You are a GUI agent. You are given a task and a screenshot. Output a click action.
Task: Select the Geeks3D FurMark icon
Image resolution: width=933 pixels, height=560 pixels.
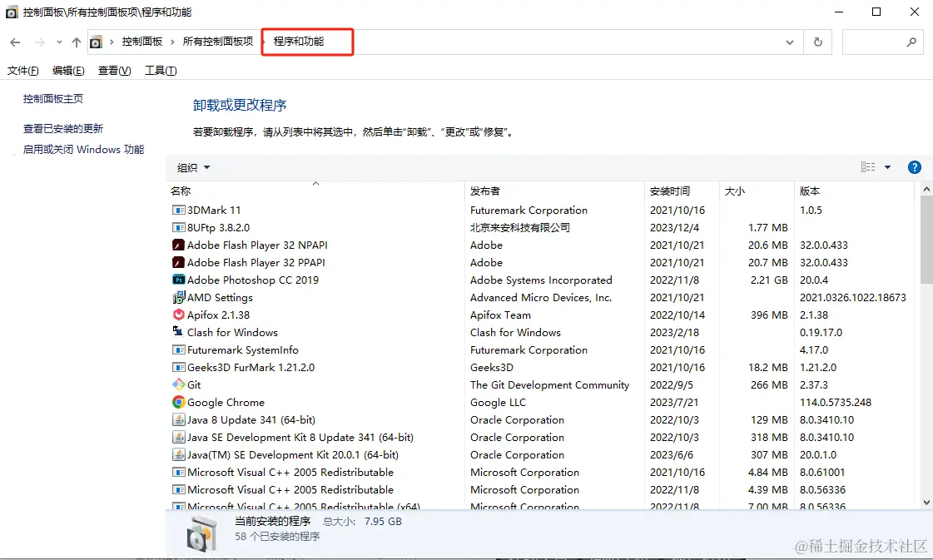tap(178, 367)
